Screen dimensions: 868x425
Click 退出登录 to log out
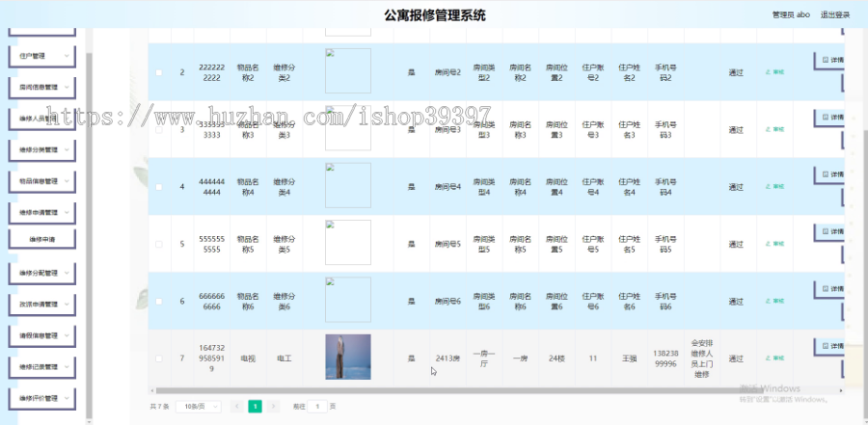(x=835, y=15)
